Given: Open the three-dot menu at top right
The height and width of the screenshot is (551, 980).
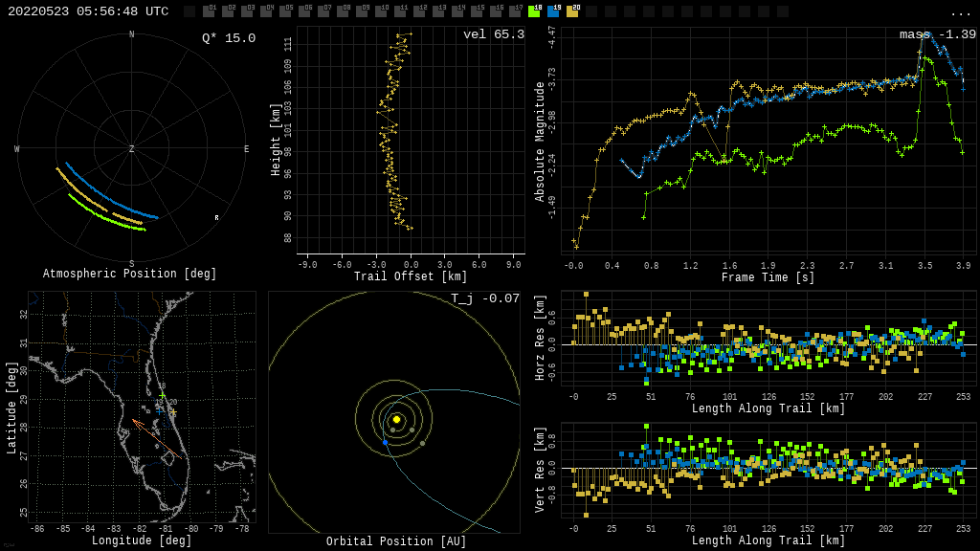Looking at the screenshot, I should click(x=960, y=12).
